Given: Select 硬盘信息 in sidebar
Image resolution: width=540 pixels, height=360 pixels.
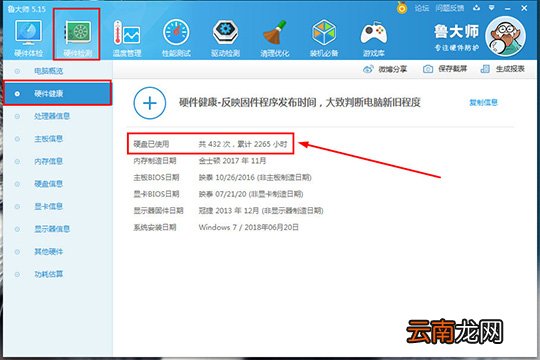Looking at the screenshot, I should [57, 184].
